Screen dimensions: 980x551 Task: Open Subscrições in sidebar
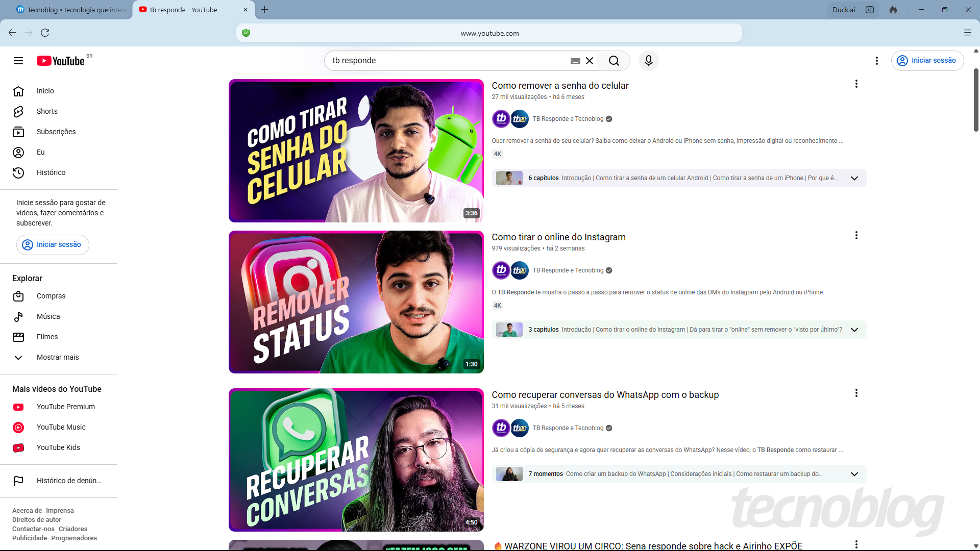59,132
